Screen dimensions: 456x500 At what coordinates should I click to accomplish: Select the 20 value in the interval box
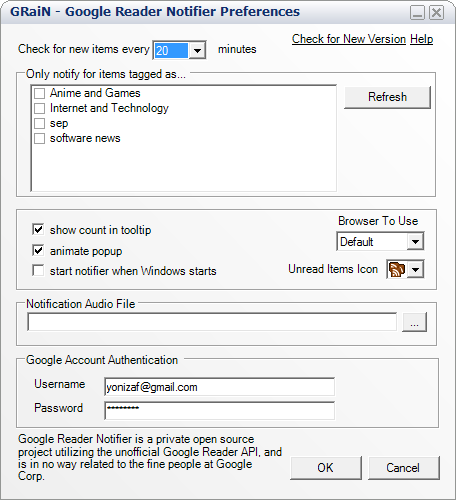pos(171,51)
